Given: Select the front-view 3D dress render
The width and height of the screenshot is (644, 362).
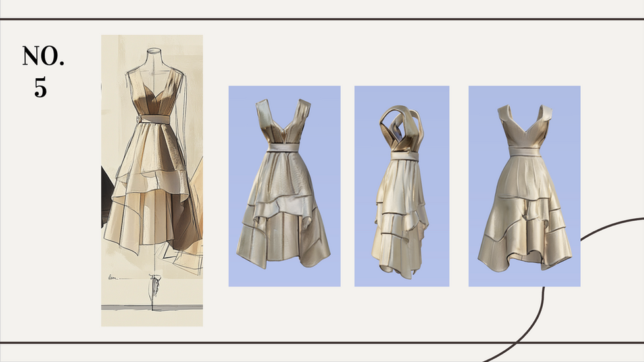Looking at the screenshot, I should pyautogui.click(x=284, y=186).
